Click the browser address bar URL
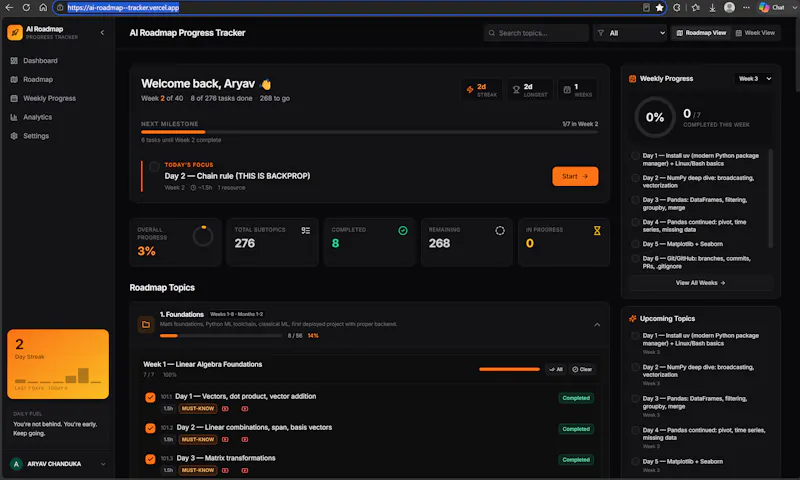The width and height of the screenshot is (800, 480). pyautogui.click(x=123, y=8)
